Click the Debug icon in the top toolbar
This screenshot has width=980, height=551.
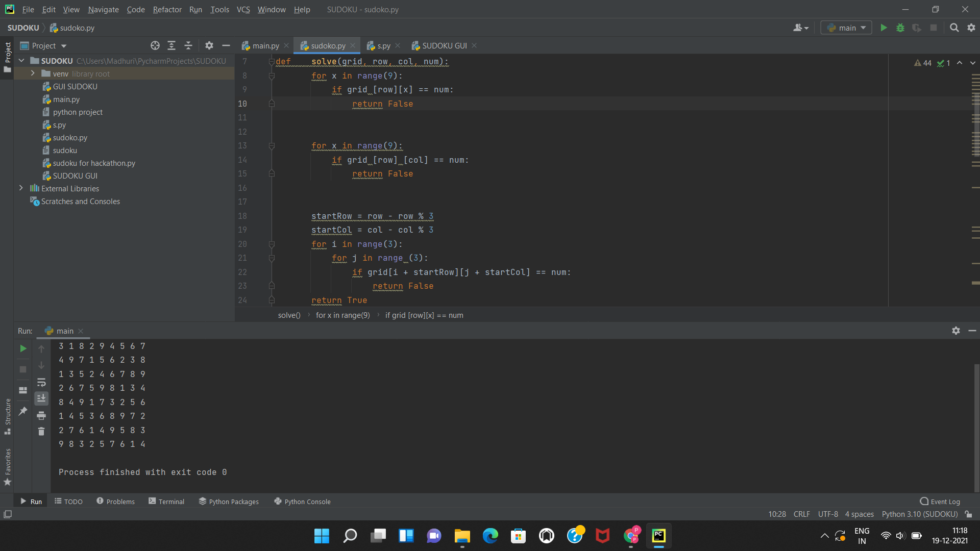pos(900,28)
